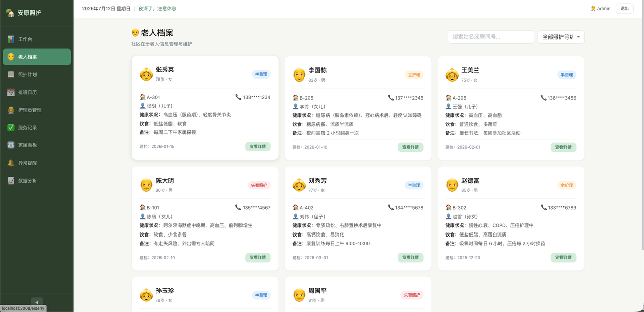644x312 pixels.
Task: Click 李国栋's avatar icon
Action: point(299,75)
